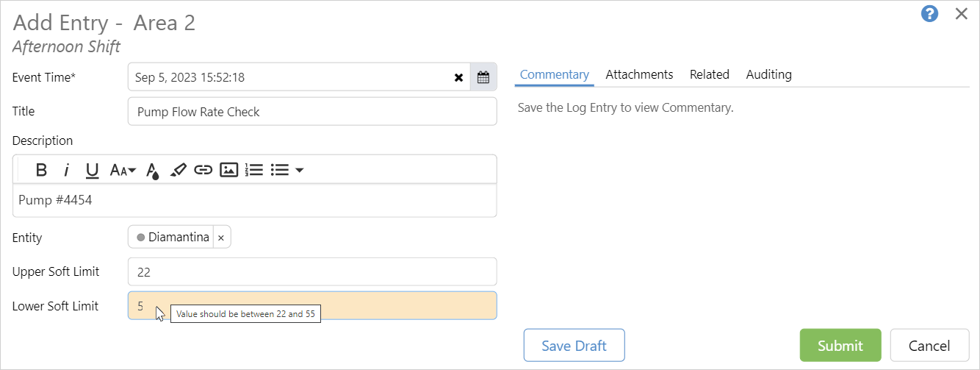Remove the Diamantina entity tag
The width and height of the screenshot is (980, 370).
(221, 238)
